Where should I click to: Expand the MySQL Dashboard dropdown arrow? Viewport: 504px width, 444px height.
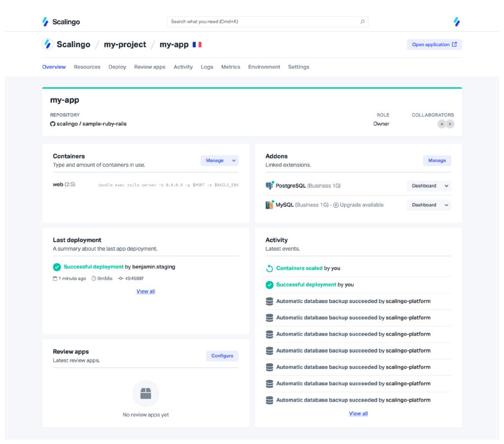446,205
